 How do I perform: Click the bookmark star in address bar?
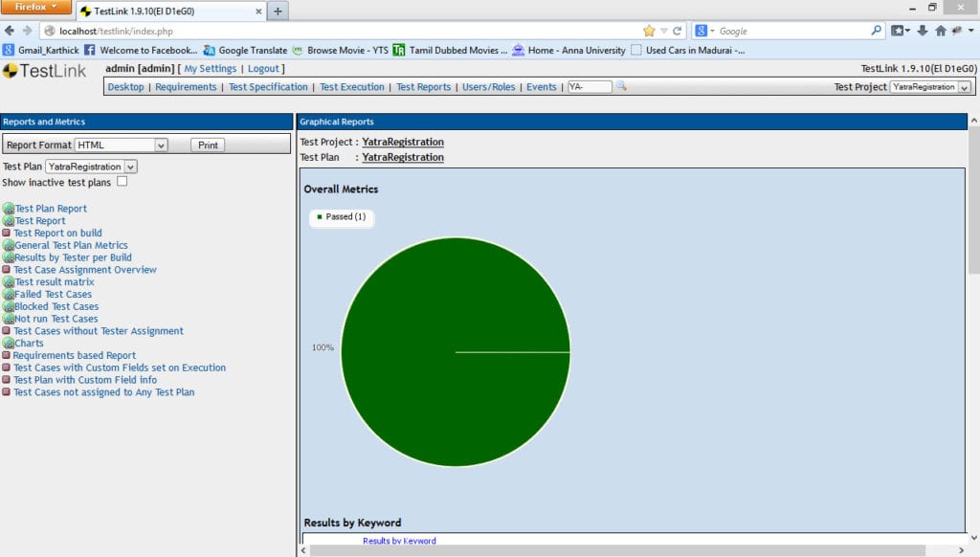[x=649, y=31]
